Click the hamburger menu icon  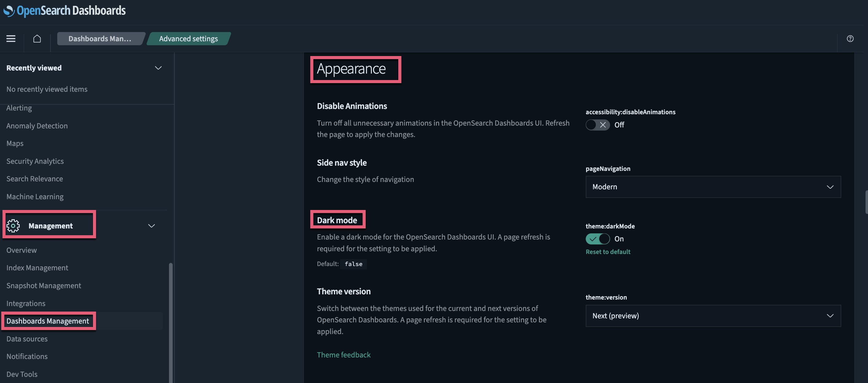coord(10,38)
